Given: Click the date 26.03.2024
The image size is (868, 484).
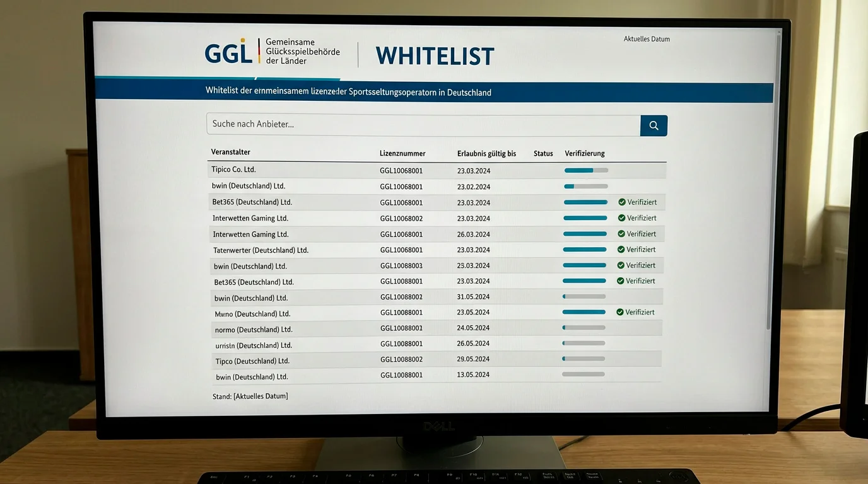Looking at the screenshot, I should (474, 234).
